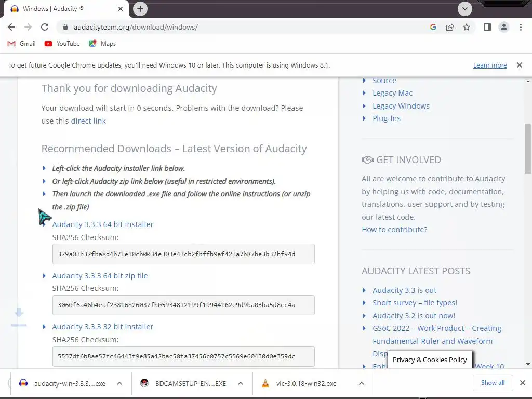Open the Source sidebar link

pyautogui.click(x=384, y=81)
